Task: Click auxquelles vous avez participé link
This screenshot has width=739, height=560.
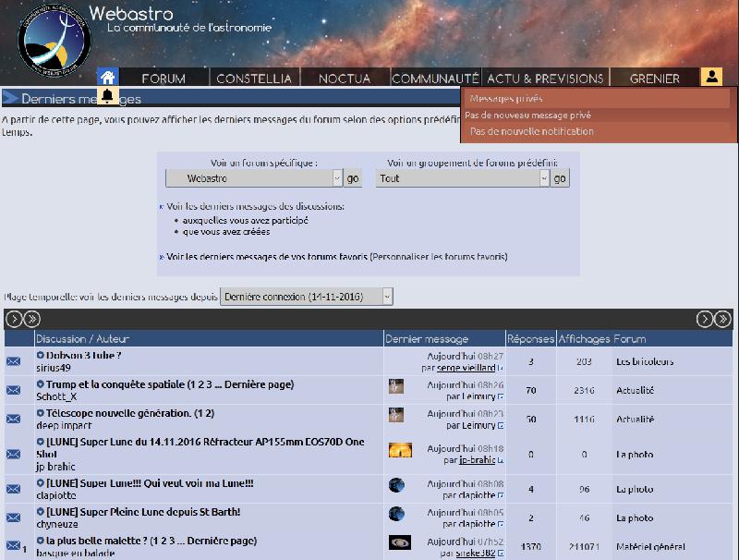Action: coord(245,220)
